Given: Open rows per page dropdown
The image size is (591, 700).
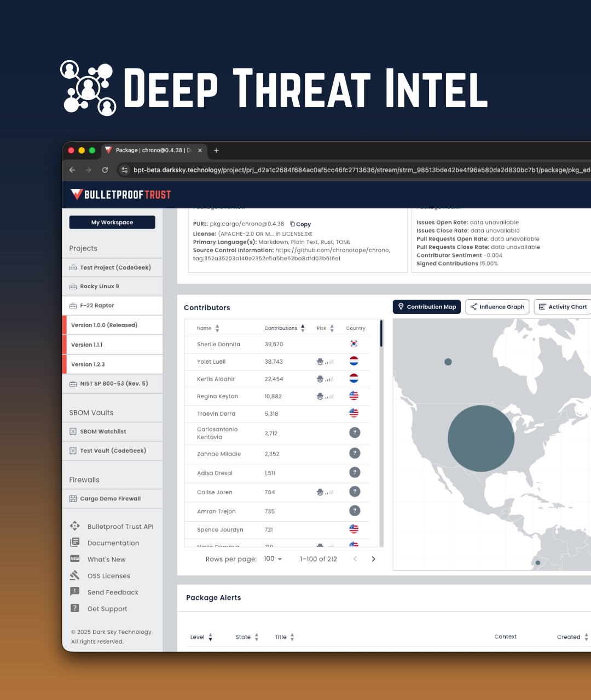Looking at the screenshot, I should click(273, 559).
